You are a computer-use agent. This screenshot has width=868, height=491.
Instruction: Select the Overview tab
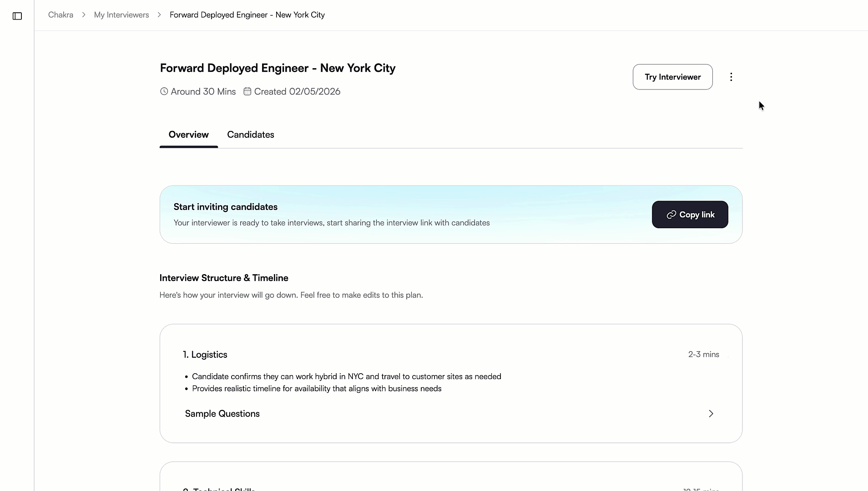click(188, 135)
